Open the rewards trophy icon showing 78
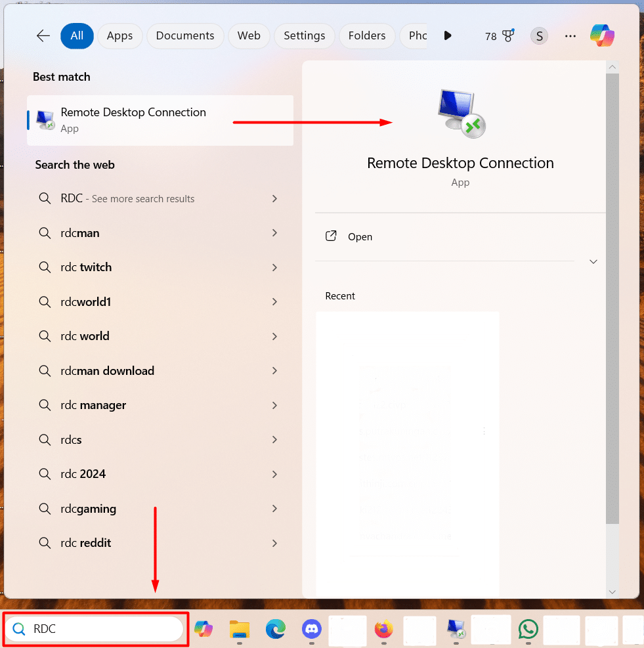The height and width of the screenshot is (648, 644). tap(500, 36)
